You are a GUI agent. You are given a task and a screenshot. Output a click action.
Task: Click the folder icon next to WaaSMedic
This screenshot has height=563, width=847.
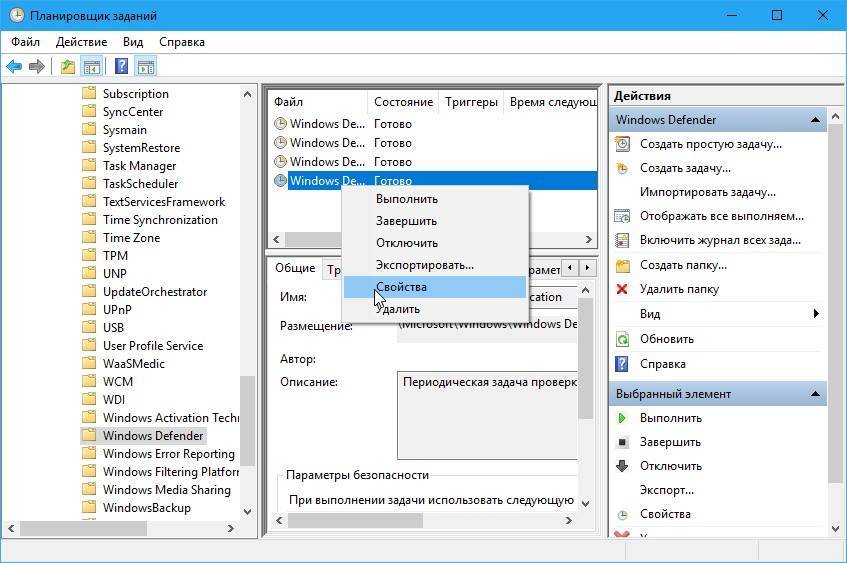click(89, 363)
